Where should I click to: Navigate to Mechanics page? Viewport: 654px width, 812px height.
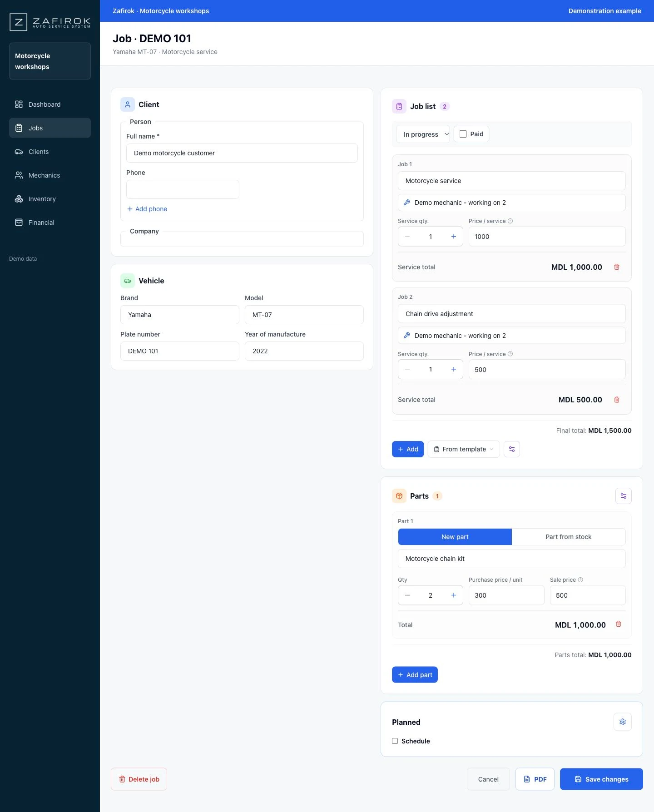tap(50, 175)
